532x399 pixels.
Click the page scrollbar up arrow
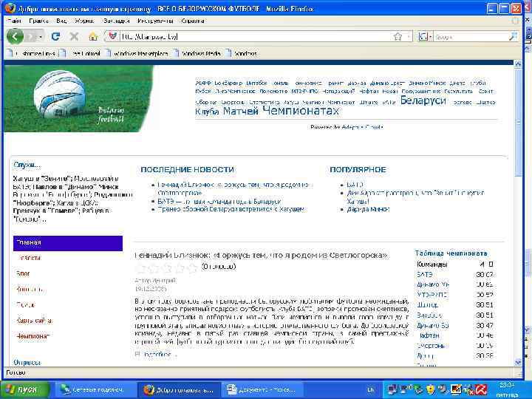coord(518,64)
